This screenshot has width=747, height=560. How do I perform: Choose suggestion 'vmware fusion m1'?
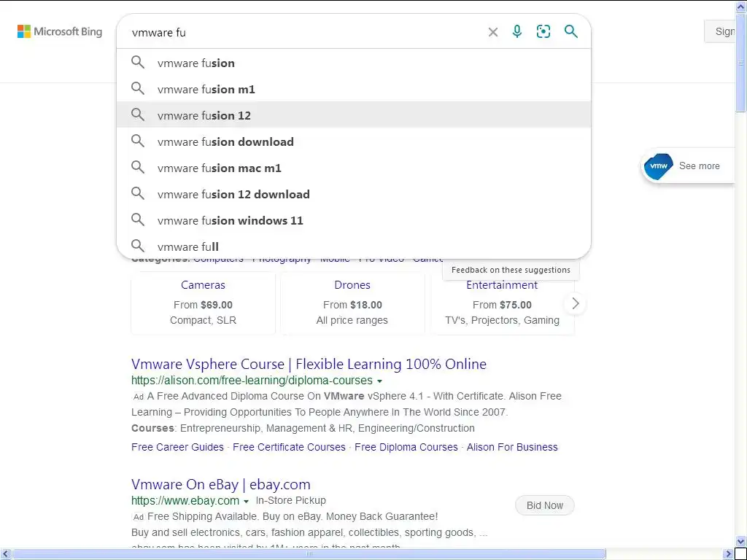pos(354,89)
